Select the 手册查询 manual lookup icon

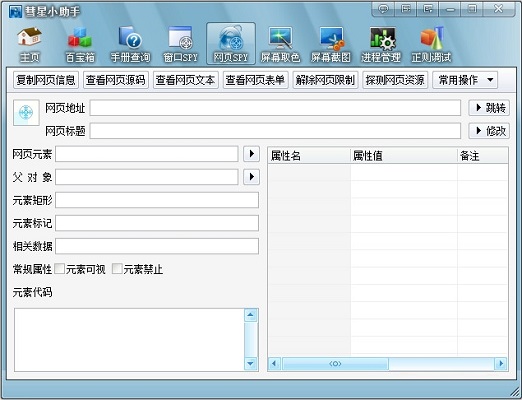pos(130,44)
